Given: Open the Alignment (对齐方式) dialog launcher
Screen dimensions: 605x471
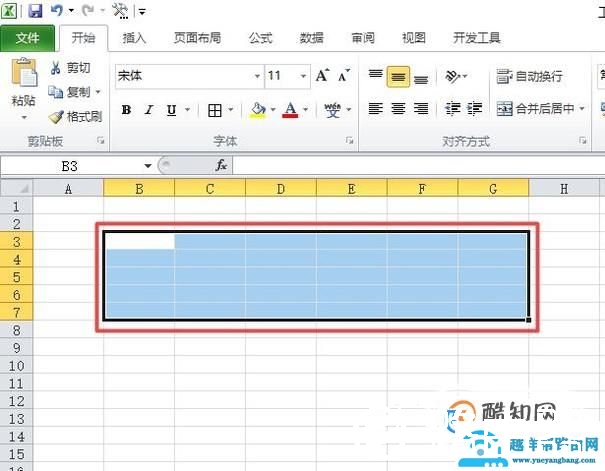Looking at the screenshot, I should coord(583,141).
